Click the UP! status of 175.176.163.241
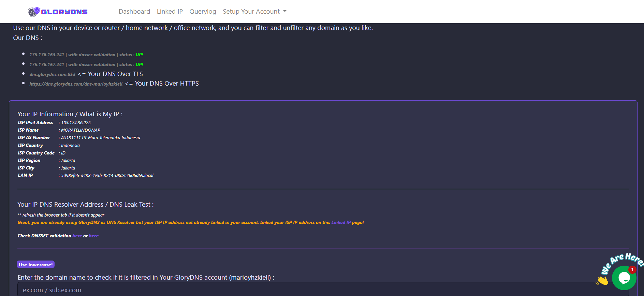 [x=140, y=55]
